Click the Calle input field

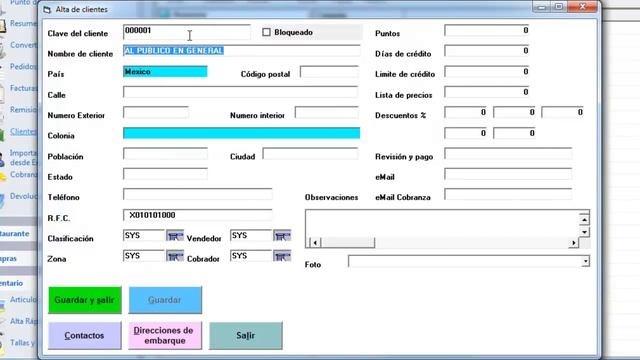(241, 92)
